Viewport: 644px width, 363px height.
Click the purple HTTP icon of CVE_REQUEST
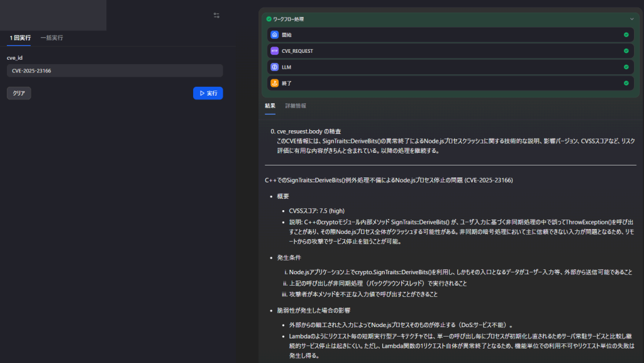(274, 51)
